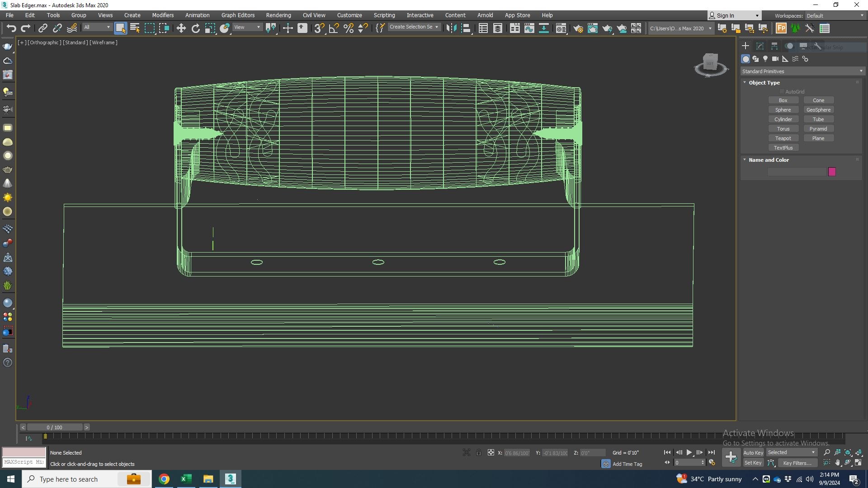Click the Redo arrow icon

[x=26, y=28]
